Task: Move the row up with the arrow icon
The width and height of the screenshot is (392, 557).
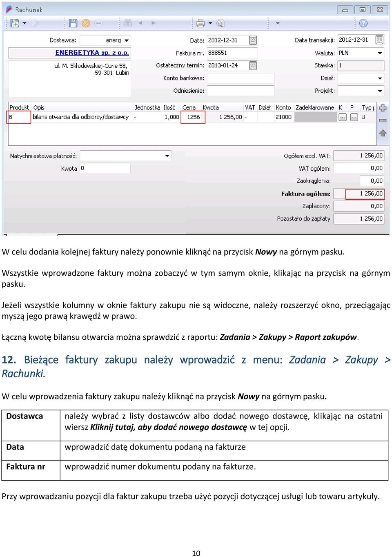Action: 383,133
